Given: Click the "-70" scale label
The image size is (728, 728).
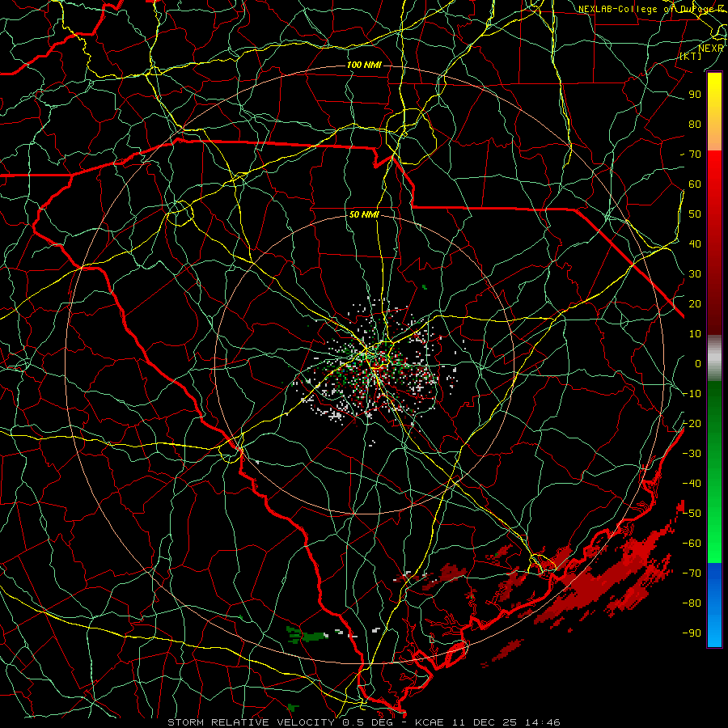Looking at the screenshot, I should click(x=692, y=574).
